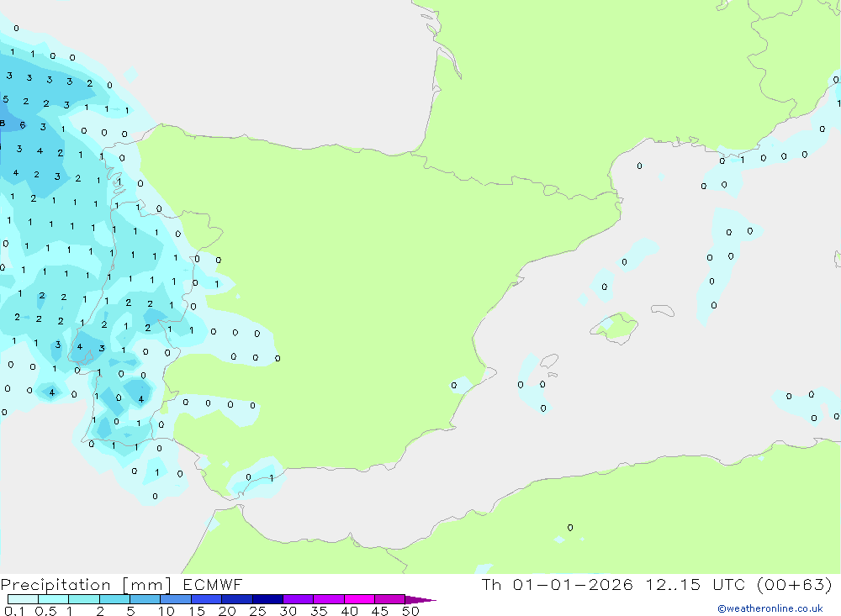Image resolution: width=841 pixels, height=616 pixels.
Task: Click the legend label '35'
Action: tap(319, 611)
